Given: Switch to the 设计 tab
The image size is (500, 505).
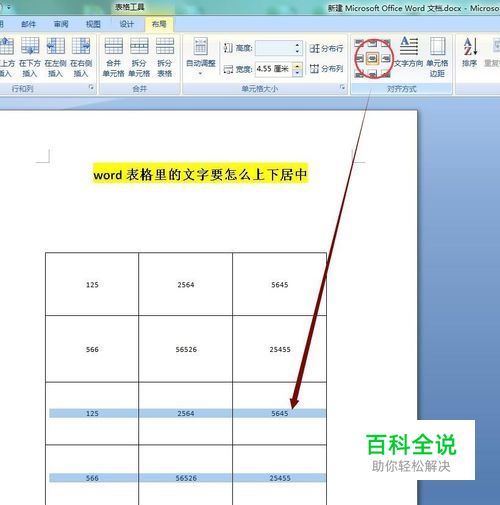Looking at the screenshot, I should coord(126,24).
